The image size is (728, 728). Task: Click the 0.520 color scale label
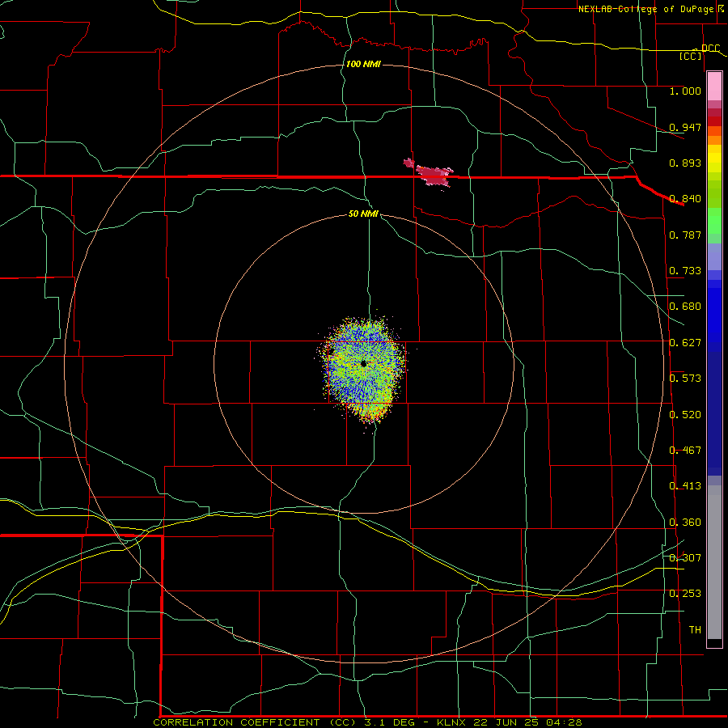[x=685, y=415]
